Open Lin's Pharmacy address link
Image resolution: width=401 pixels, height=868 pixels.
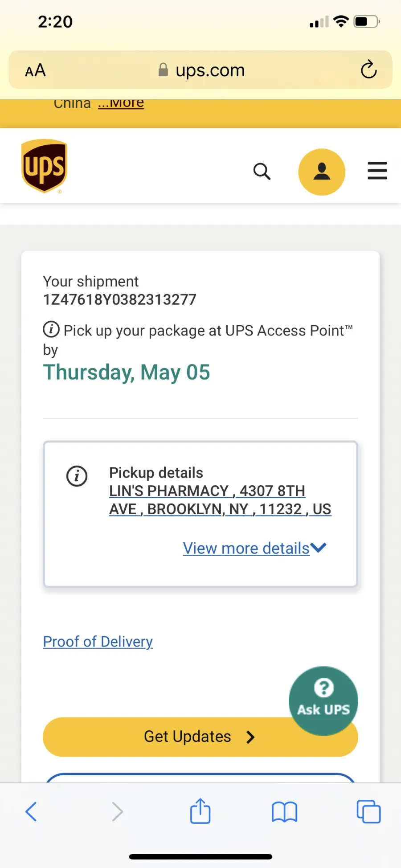click(220, 500)
